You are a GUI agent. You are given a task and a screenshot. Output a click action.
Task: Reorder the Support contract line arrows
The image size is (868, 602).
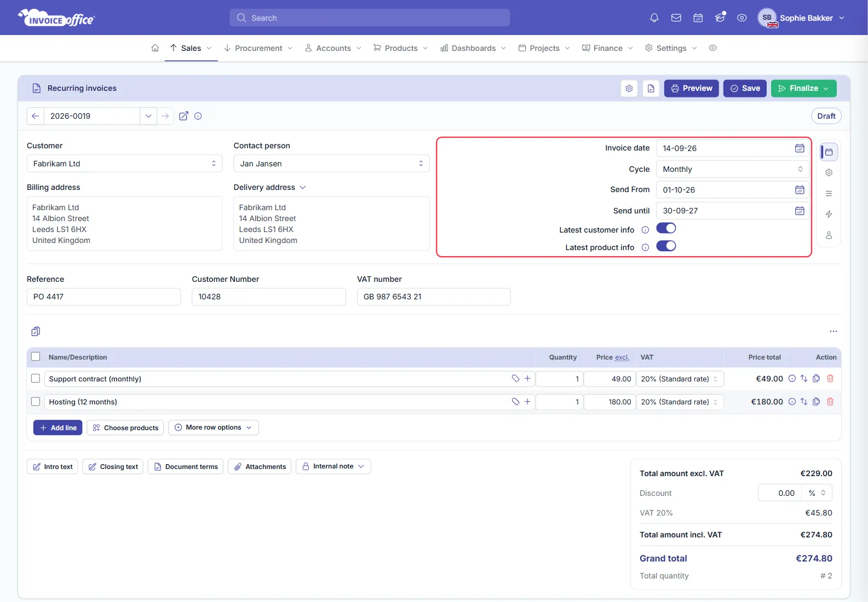point(804,379)
